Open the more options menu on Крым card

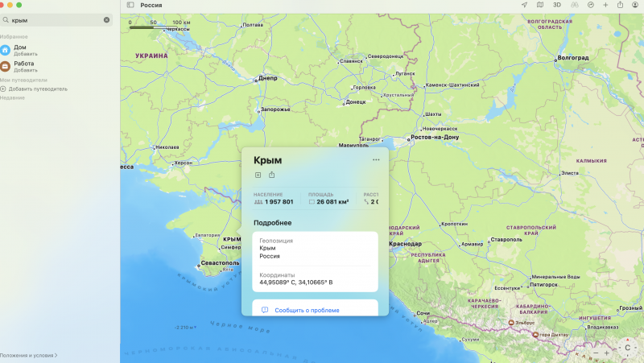point(376,159)
